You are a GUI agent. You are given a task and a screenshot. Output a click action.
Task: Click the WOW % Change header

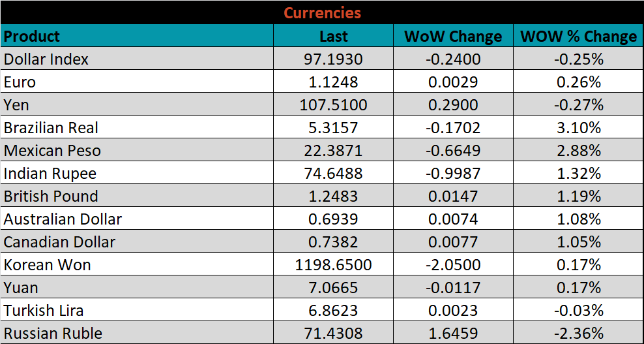coord(578,37)
